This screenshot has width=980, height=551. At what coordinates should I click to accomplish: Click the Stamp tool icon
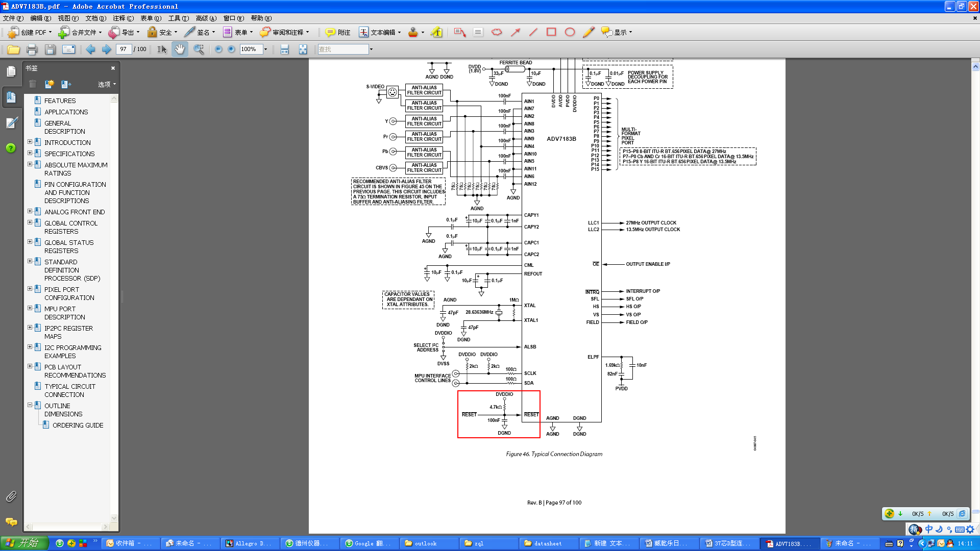(413, 32)
